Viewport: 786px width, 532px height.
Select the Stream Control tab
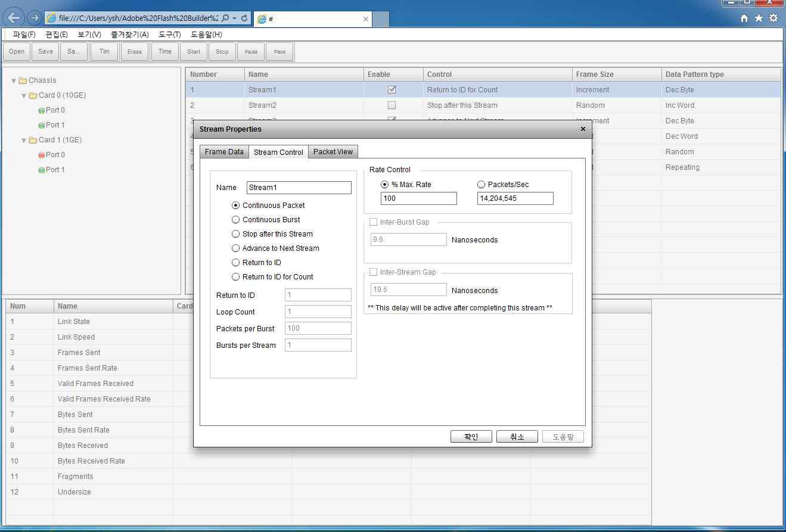278,152
